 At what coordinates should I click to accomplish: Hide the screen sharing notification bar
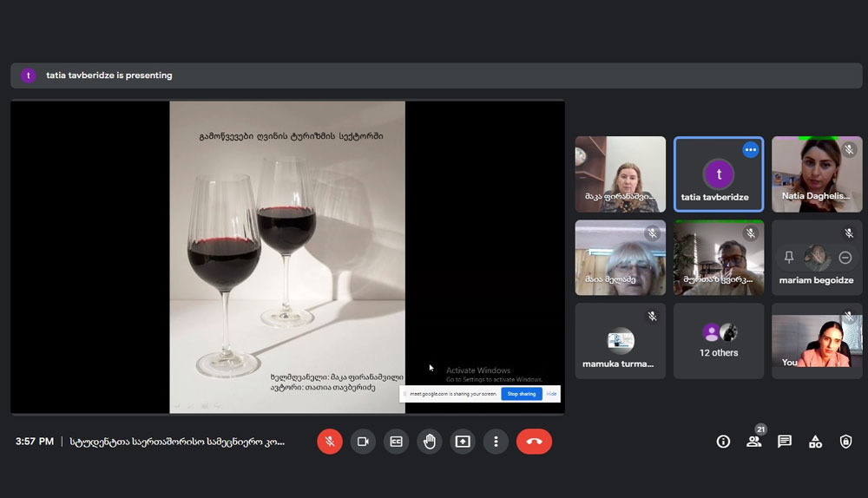[x=551, y=394]
